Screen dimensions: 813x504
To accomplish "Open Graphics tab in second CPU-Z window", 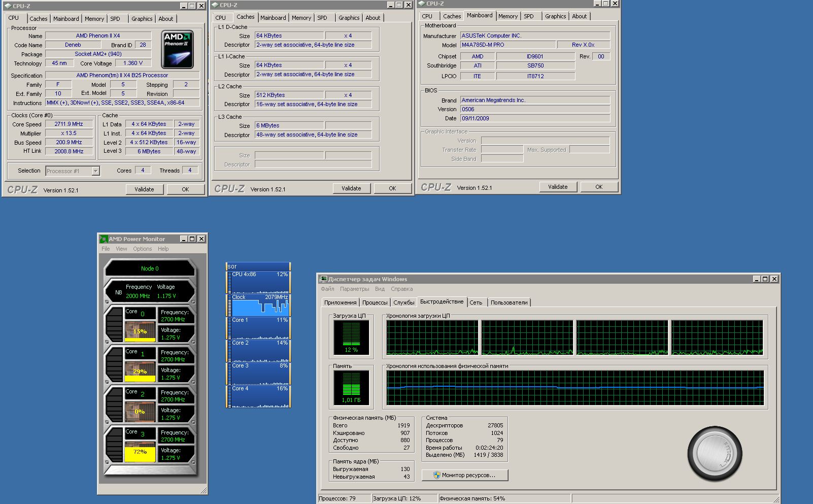I will [x=349, y=18].
